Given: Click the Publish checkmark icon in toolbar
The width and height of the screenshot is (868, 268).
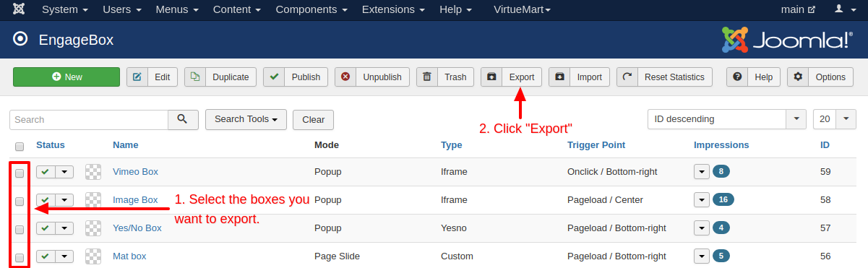Looking at the screenshot, I should coord(274,77).
